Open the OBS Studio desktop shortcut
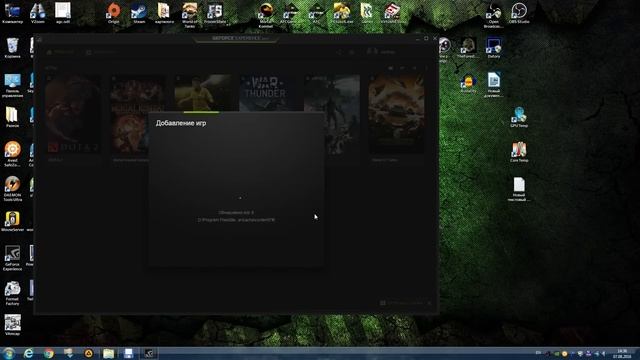The width and height of the screenshot is (640, 360). 519,12
